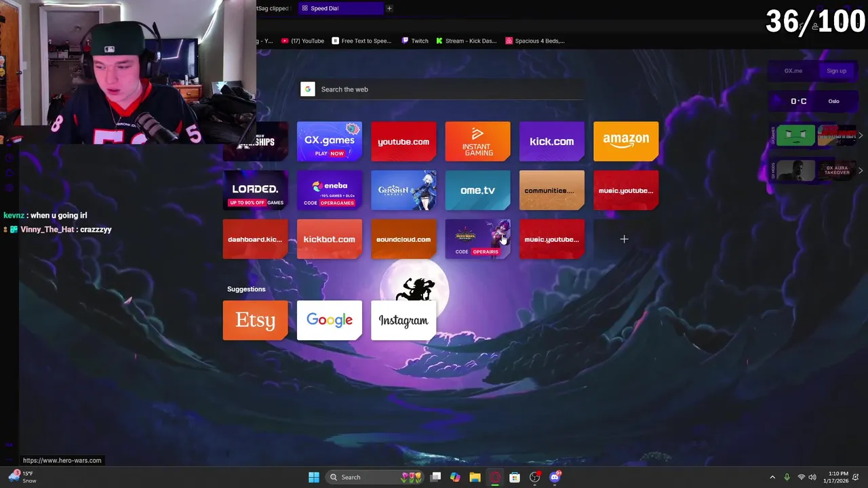Click the Sign up button

tap(836, 70)
